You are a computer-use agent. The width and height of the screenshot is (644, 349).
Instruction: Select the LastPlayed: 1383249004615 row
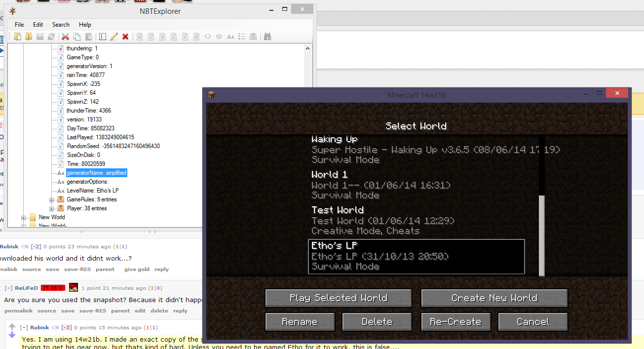coord(101,137)
